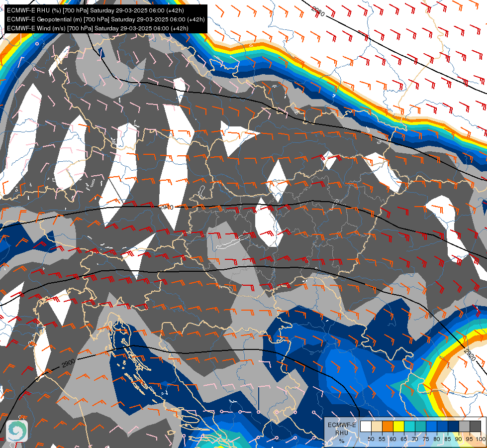Click the legend tick label '80'
487x448 pixels.
click(437, 439)
